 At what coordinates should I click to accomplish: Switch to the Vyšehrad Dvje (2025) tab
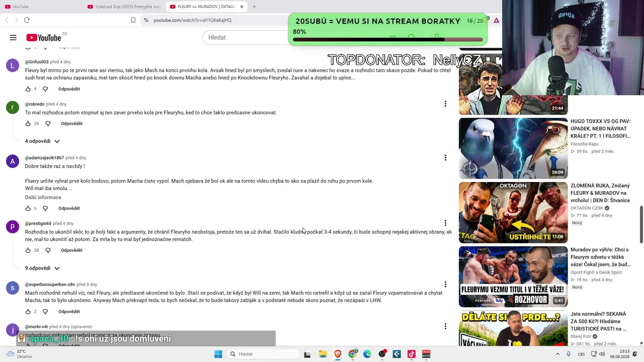click(x=124, y=7)
